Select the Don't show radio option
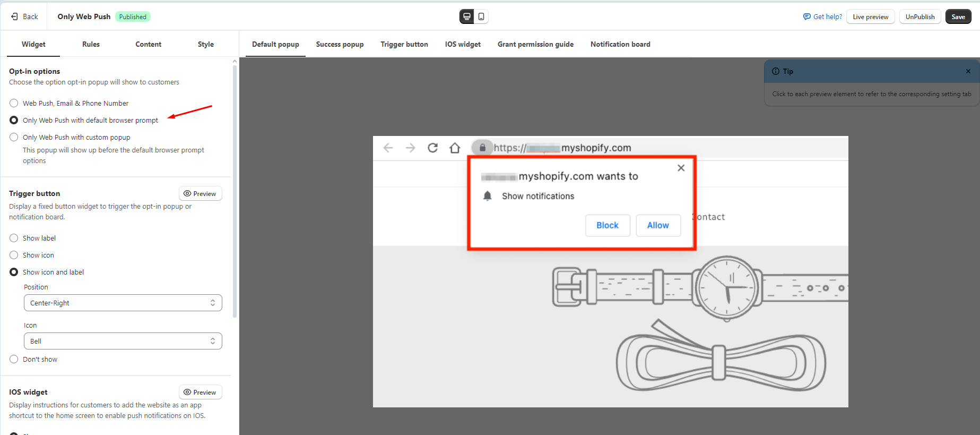The height and width of the screenshot is (435, 980). pyautogui.click(x=14, y=359)
